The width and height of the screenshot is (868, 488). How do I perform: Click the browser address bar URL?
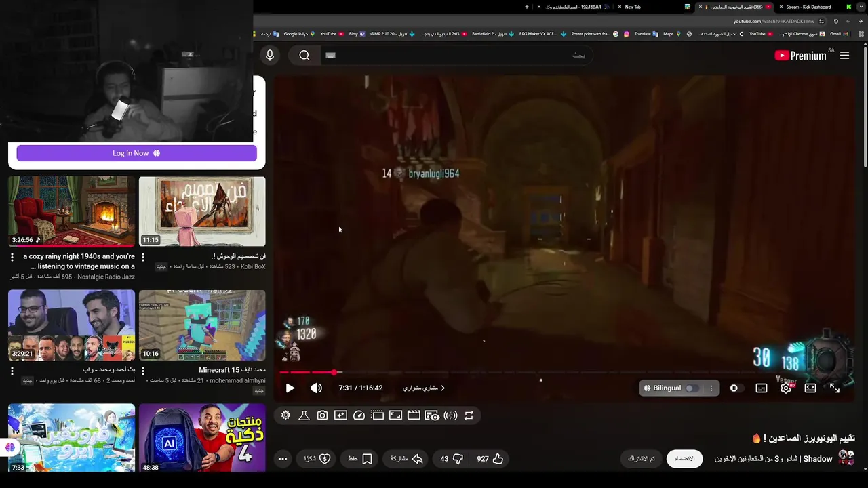pyautogui.click(x=774, y=21)
